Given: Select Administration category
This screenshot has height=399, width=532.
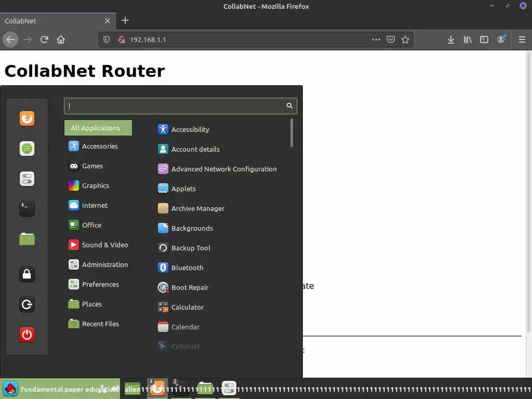Looking at the screenshot, I should click(x=98, y=264).
